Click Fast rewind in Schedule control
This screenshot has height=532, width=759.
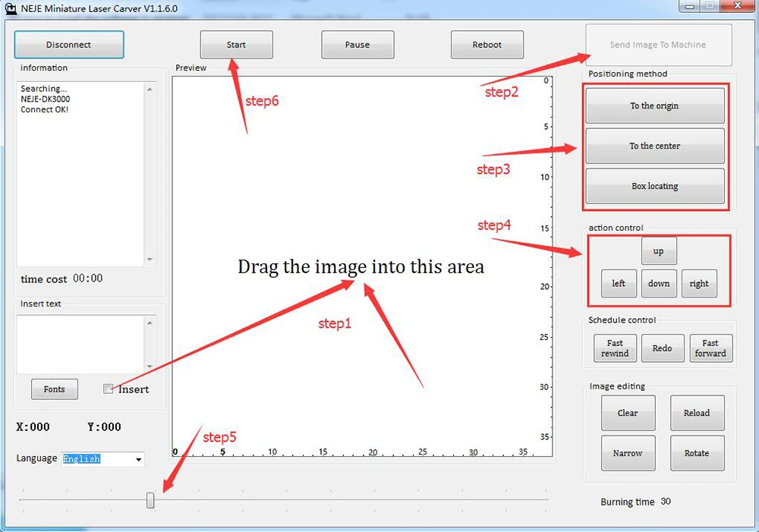[x=615, y=348]
